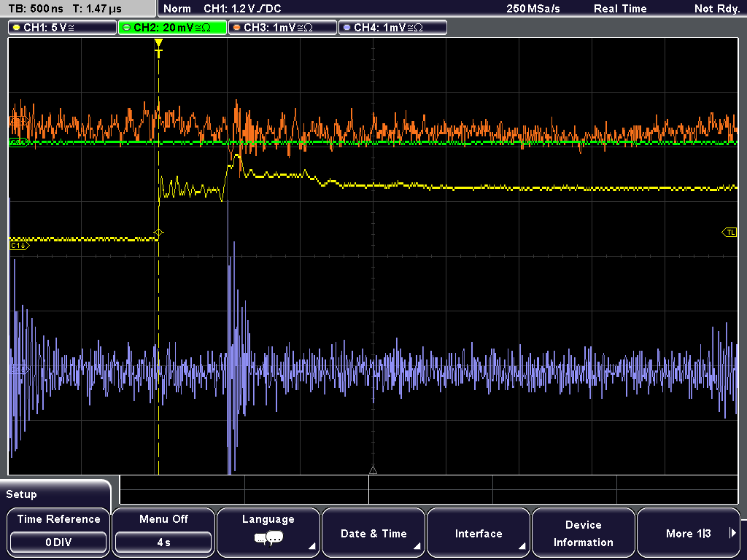Click the Norm trigger mode indicator

pos(177,9)
